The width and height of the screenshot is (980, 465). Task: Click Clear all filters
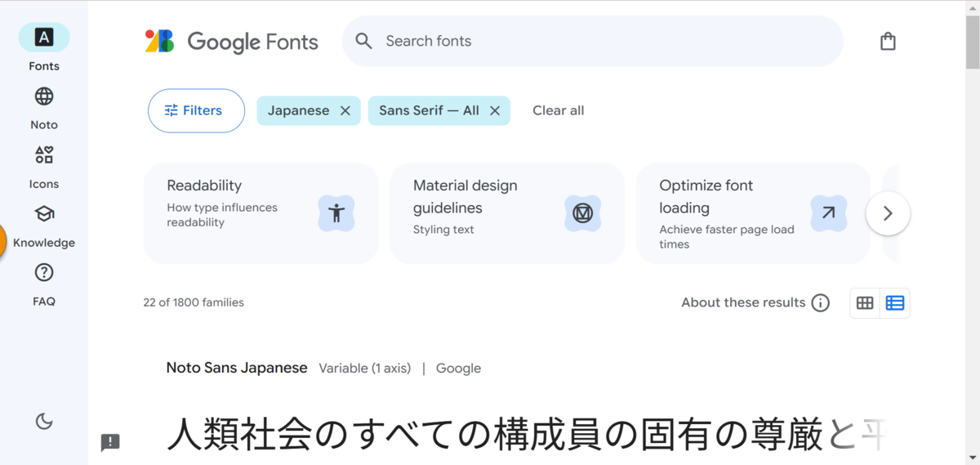click(559, 110)
